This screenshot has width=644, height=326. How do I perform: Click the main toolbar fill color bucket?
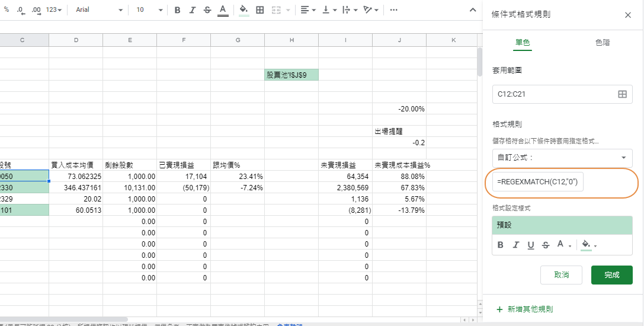pyautogui.click(x=243, y=10)
